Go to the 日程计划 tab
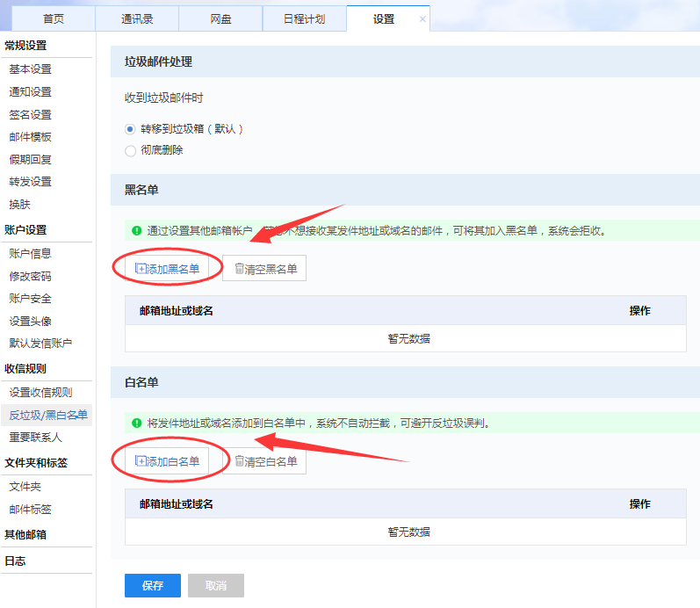 tap(304, 18)
